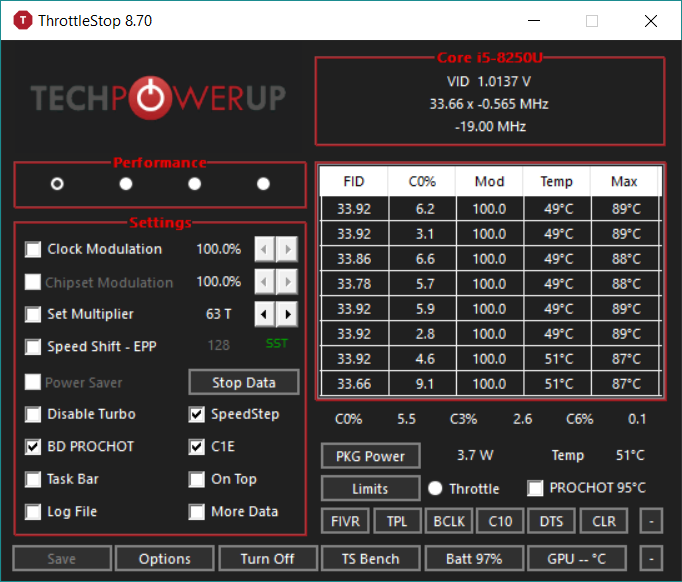Open the TPL power limits window
Screen dimensions: 682x582
[x=397, y=521]
